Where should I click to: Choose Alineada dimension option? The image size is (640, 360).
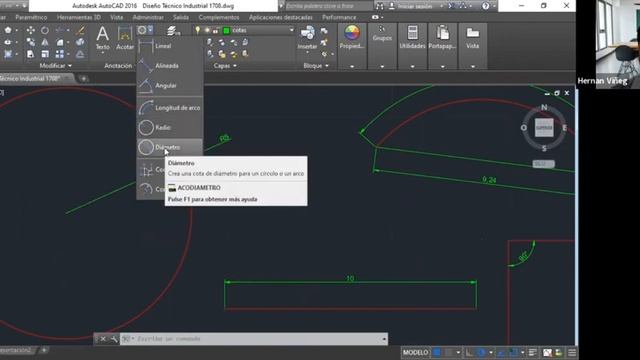coord(169,66)
